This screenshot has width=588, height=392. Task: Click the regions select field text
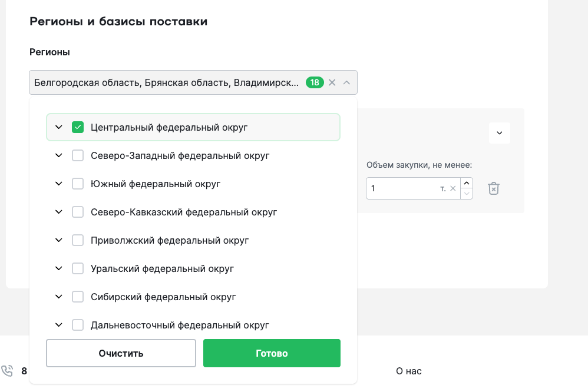(x=167, y=82)
